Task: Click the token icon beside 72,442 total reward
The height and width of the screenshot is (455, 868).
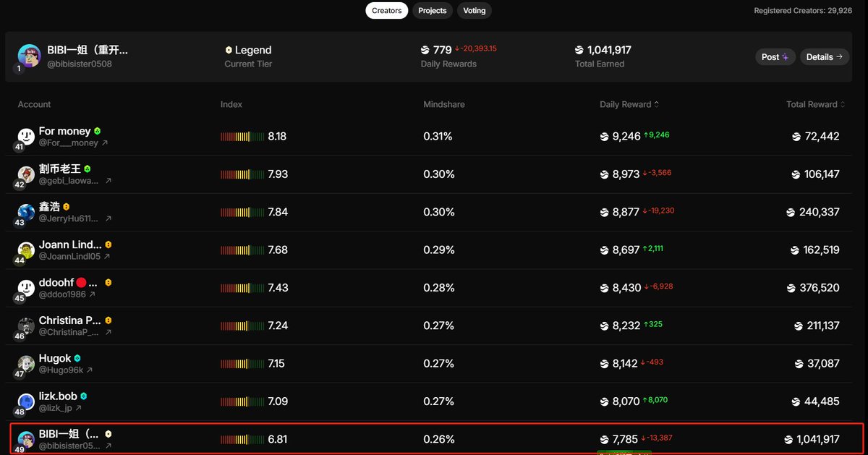Action: [x=796, y=136]
